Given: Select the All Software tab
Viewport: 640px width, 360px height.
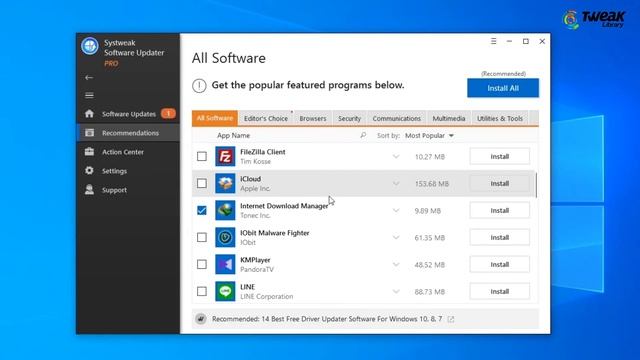Looking at the screenshot, I should point(215,118).
